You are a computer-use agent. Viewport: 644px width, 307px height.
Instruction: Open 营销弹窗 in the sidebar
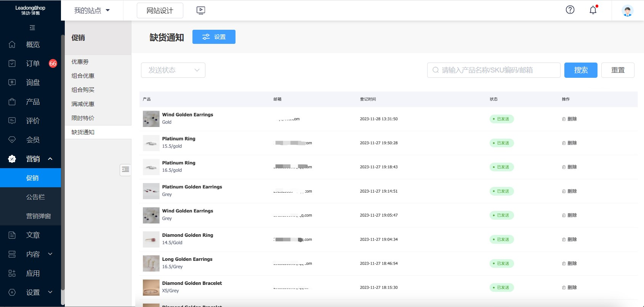(38, 216)
